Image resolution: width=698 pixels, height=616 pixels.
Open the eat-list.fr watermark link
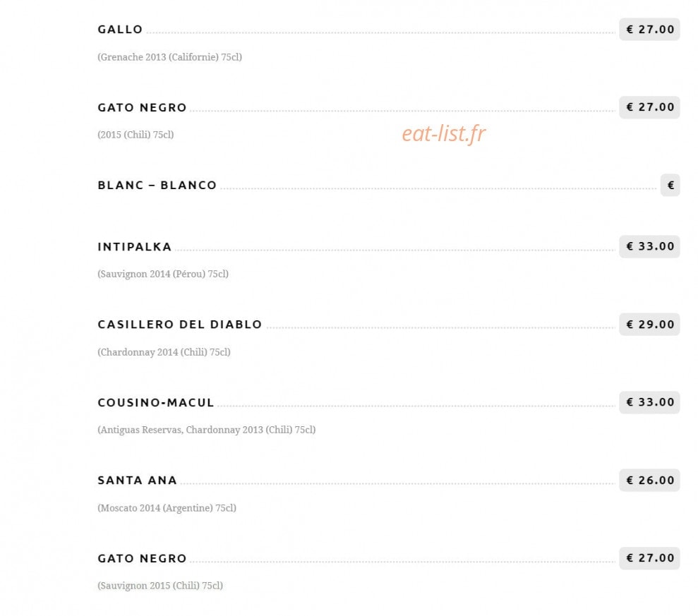coord(443,133)
